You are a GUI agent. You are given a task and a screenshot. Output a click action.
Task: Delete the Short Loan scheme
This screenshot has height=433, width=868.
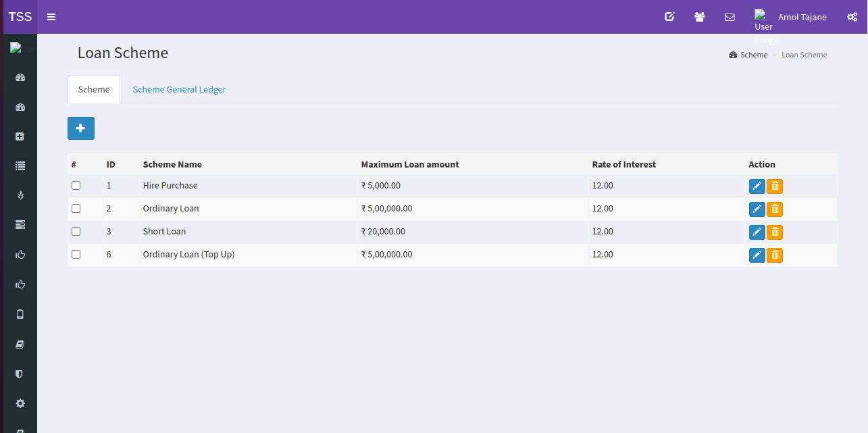[775, 232]
